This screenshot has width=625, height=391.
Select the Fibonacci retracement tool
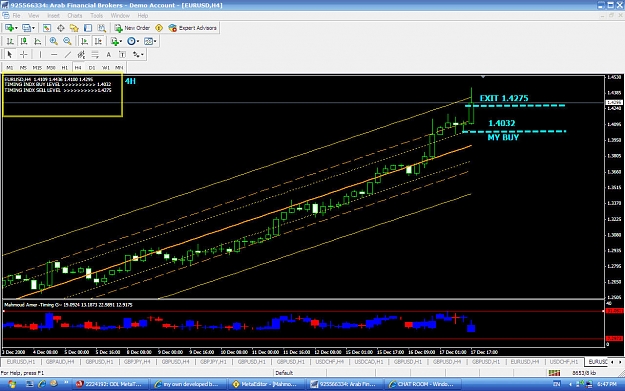point(95,55)
